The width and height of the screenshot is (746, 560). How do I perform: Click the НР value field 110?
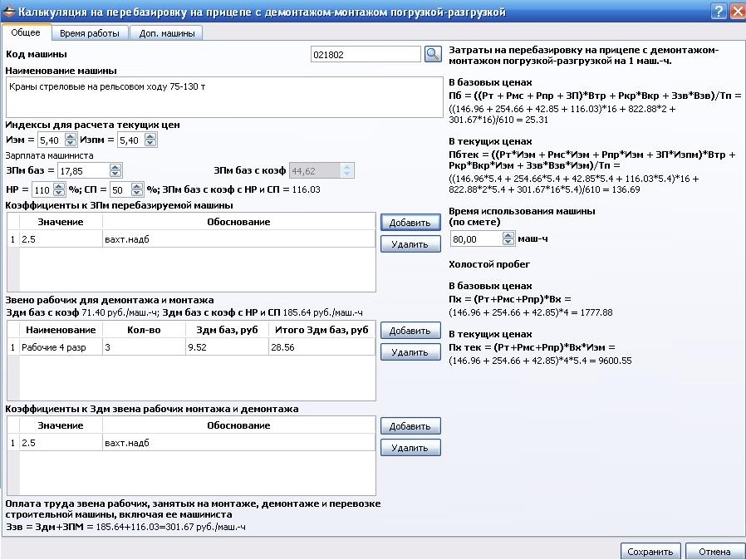(42, 189)
